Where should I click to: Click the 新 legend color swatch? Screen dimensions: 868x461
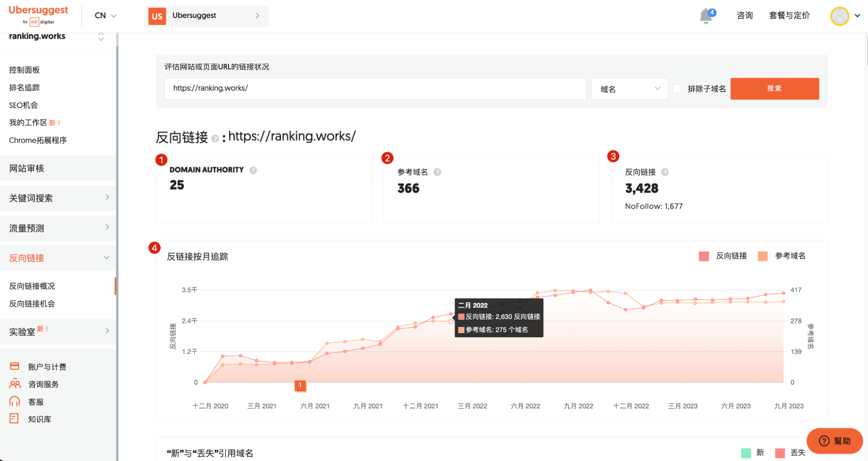point(746,453)
